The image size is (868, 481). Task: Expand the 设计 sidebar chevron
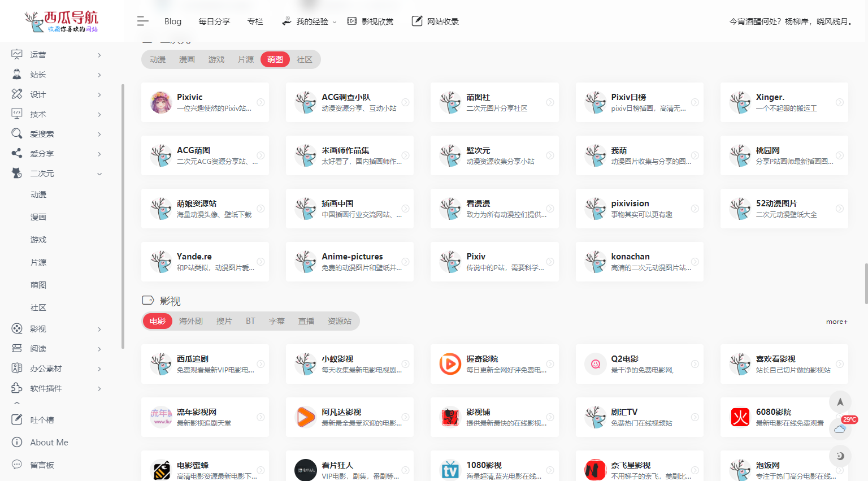pyautogui.click(x=99, y=95)
